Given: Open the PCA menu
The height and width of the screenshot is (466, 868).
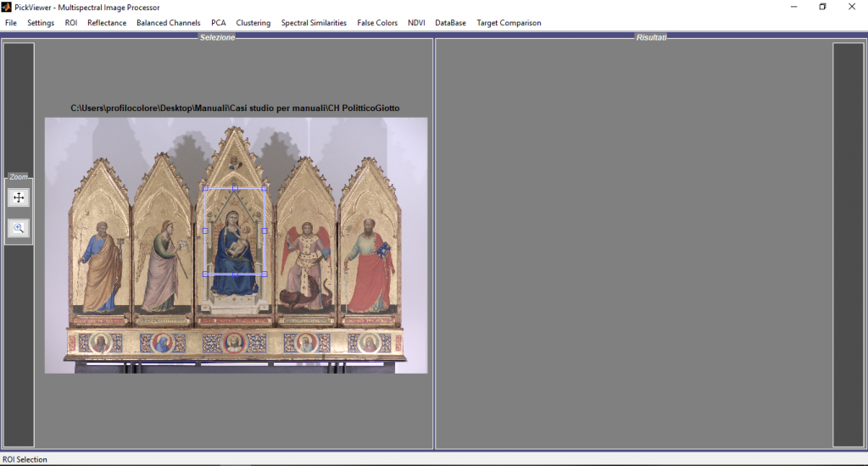Looking at the screenshot, I should coord(219,23).
